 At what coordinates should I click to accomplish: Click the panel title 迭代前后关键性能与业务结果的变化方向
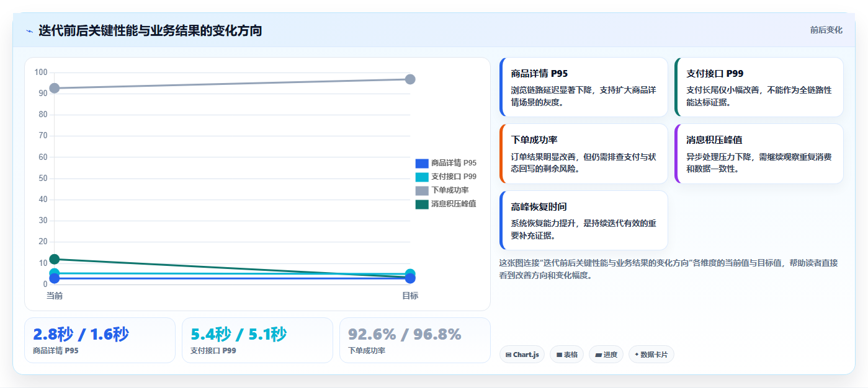click(x=150, y=30)
